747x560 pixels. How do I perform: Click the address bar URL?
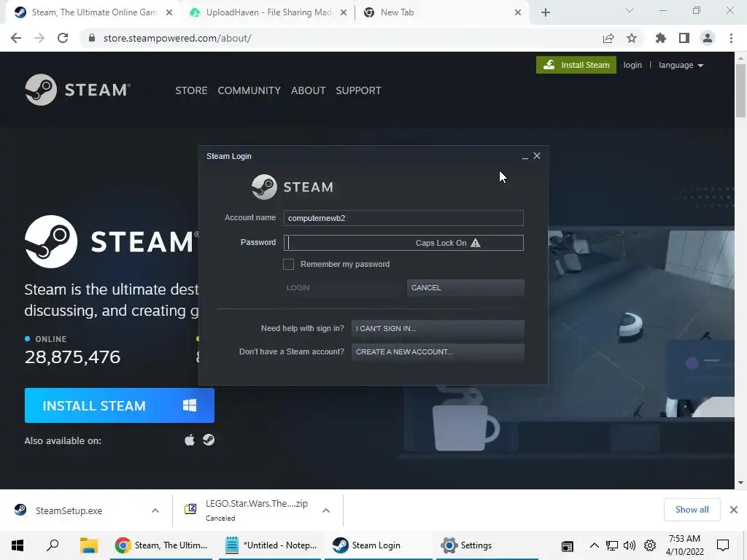(x=177, y=38)
